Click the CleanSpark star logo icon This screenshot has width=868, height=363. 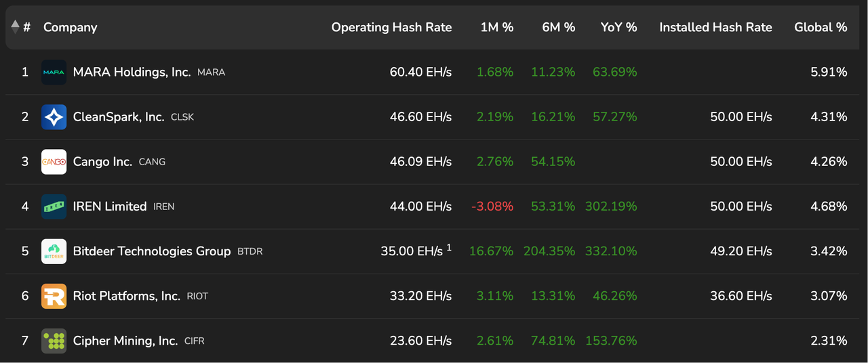click(54, 116)
